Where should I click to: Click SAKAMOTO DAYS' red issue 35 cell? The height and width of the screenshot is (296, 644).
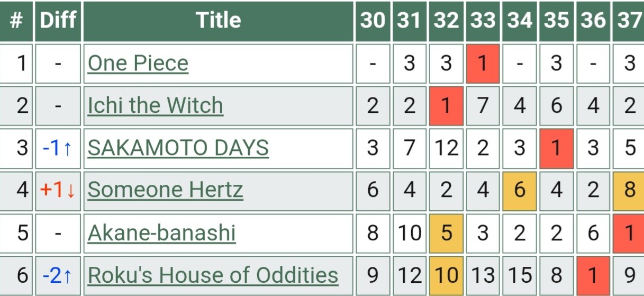556,148
